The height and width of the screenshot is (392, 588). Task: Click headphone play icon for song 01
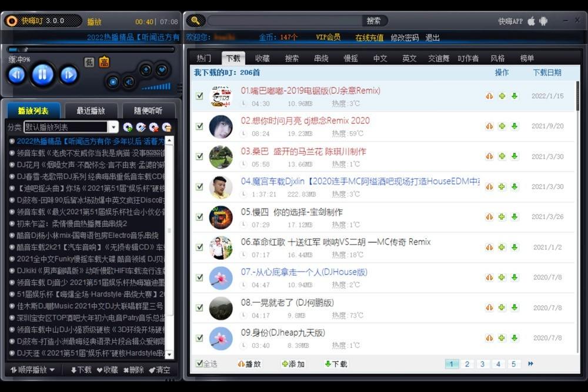click(489, 96)
